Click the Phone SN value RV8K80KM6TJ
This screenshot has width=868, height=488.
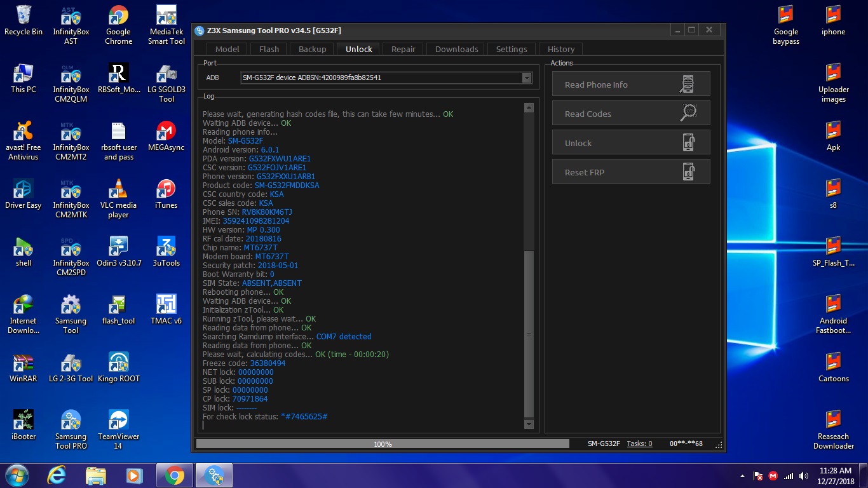coord(267,212)
